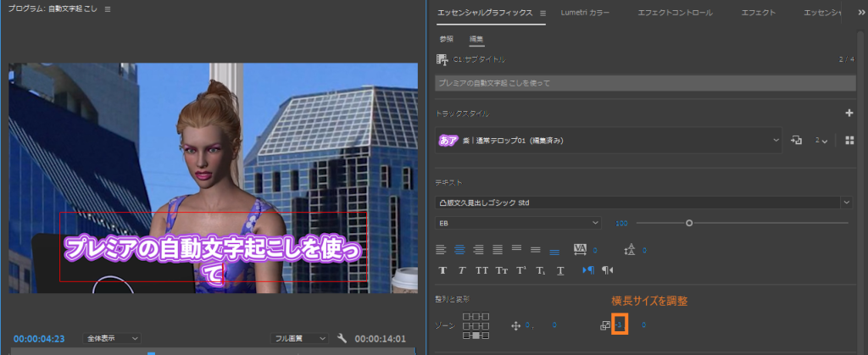Viewport: 868px width, 355px height.
Task: Click the tracking value 0
Action: [595, 250]
